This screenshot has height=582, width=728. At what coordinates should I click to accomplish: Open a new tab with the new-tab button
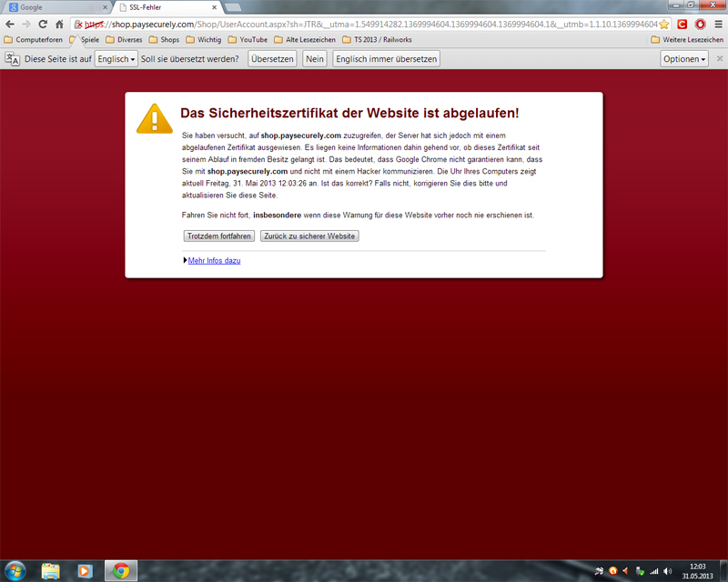click(x=233, y=7)
